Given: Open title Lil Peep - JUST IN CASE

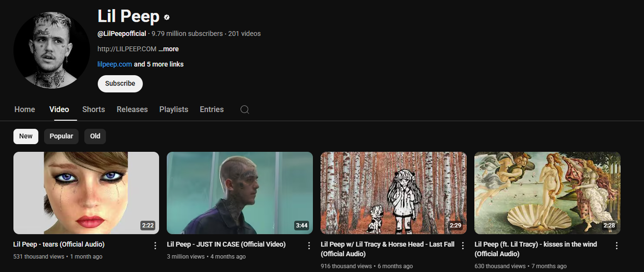Looking at the screenshot, I should pos(226,244).
